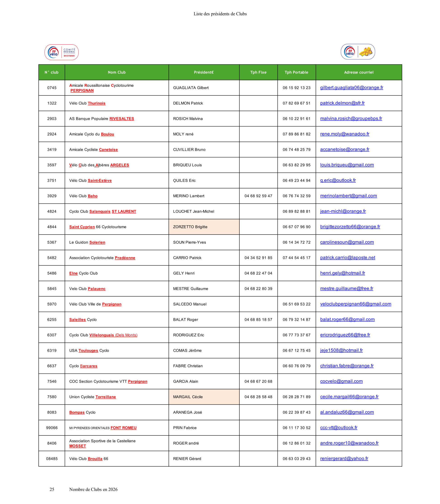Image resolution: width=440 pixels, height=504 pixels.
Task: Open louis.briqueu@gmail.com email link
Action: 347,165
